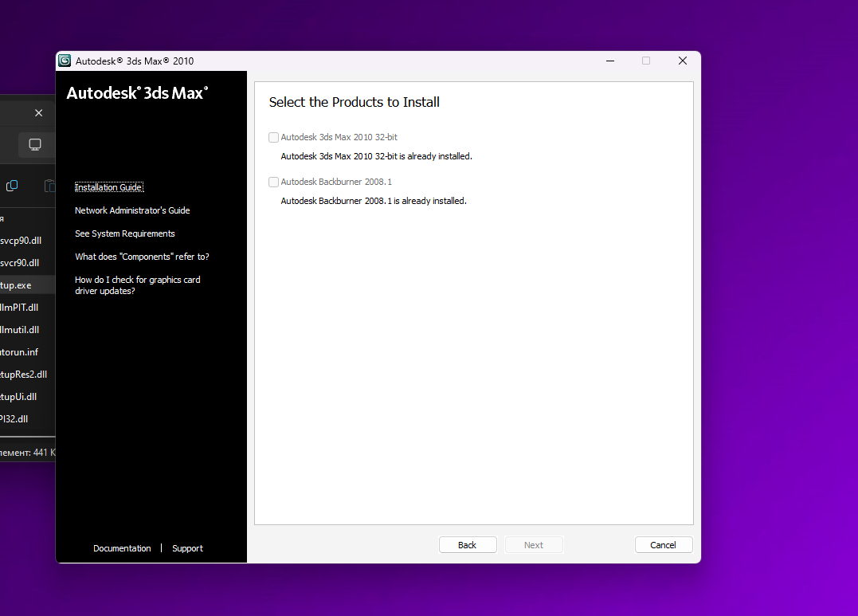The width and height of the screenshot is (858, 616).
Task: Close the Autodesk 3ds Max installer window
Action: click(x=683, y=61)
